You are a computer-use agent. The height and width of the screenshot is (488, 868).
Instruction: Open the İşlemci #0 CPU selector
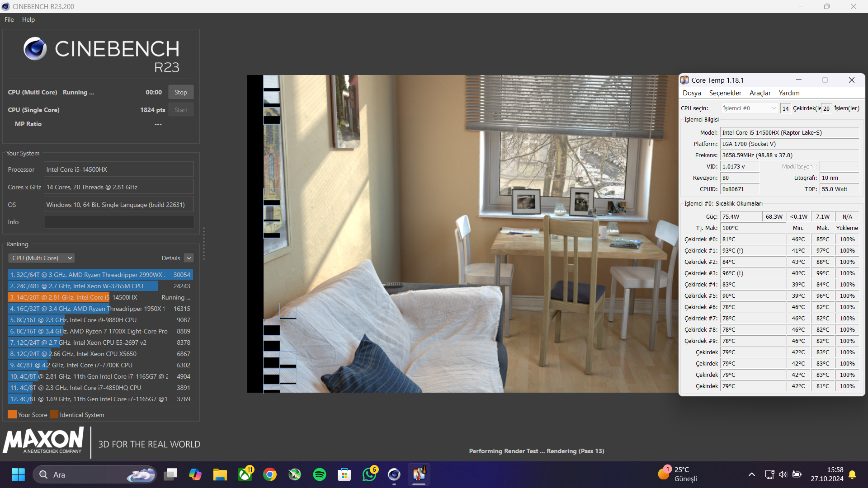(x=749, y=108)
